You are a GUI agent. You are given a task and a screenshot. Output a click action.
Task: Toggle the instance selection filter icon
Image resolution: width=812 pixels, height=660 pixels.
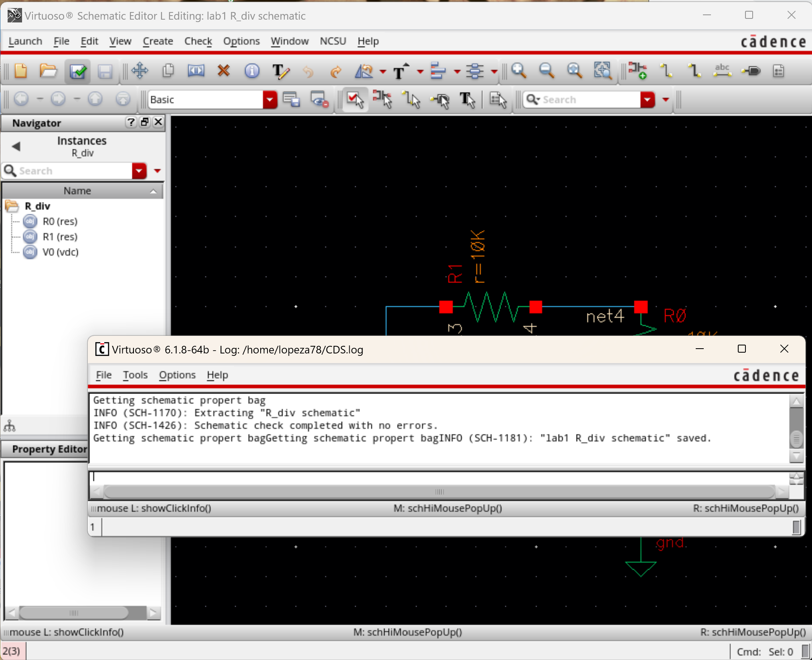[x=383, y=99]
